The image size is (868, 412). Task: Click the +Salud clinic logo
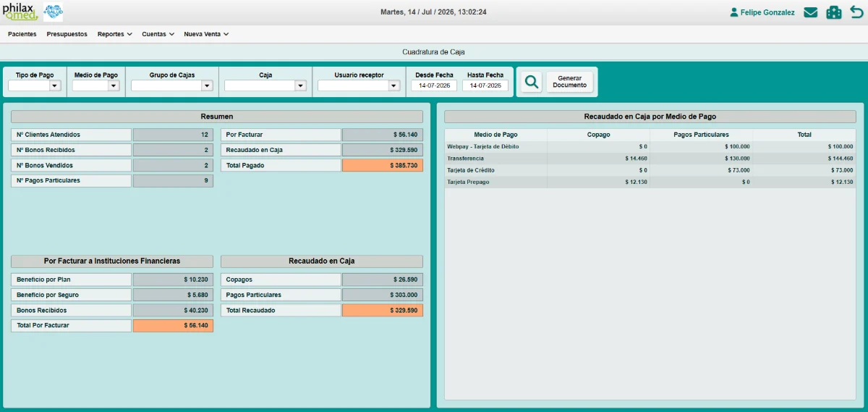pyautogui.click(x=53, y=12)
